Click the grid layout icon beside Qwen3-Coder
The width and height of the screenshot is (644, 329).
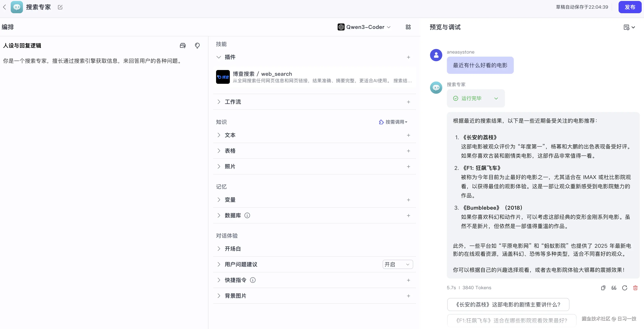[408, 27]
